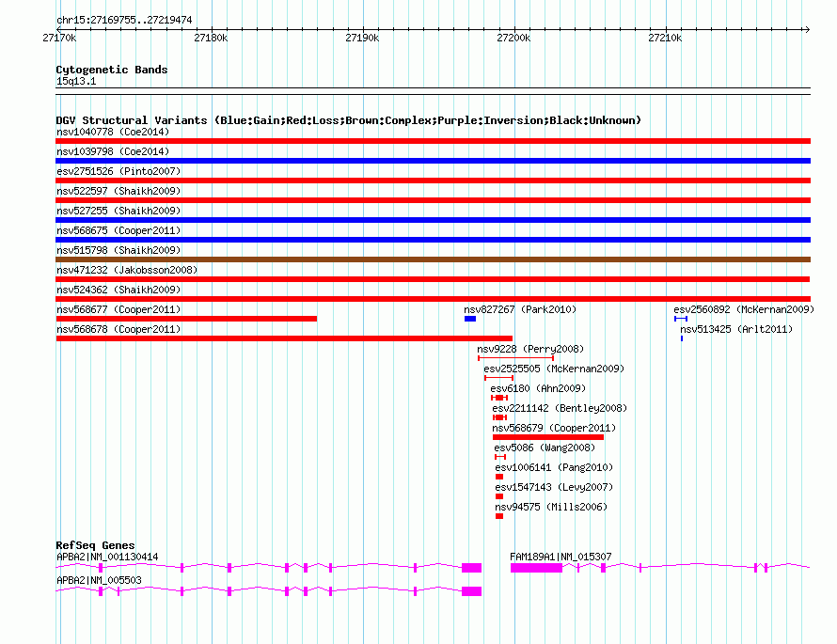
Task: Select variant label nsv568679 (Cooper2011)
Action: pyautogui.click(x=554, y=428)
